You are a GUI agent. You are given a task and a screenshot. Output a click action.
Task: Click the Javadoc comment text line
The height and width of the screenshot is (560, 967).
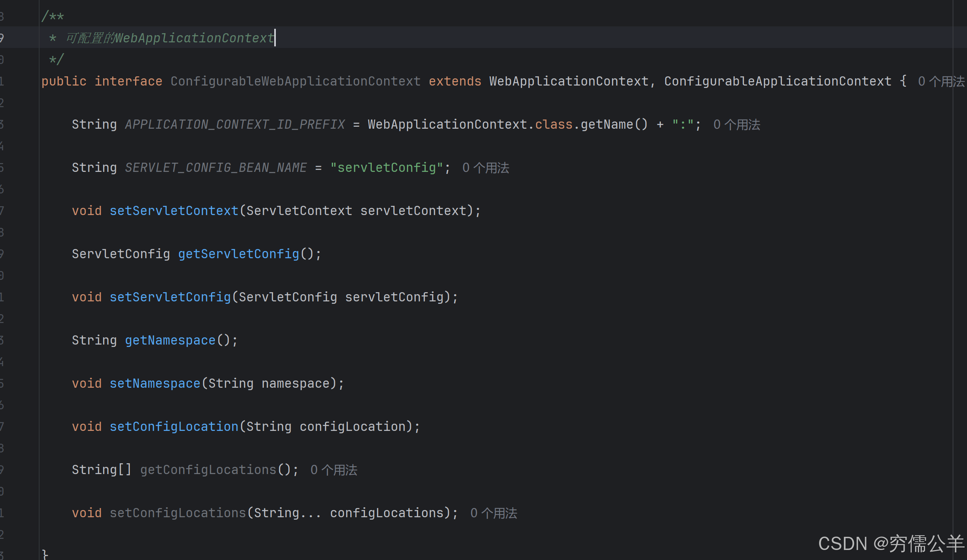click(170, 38)
